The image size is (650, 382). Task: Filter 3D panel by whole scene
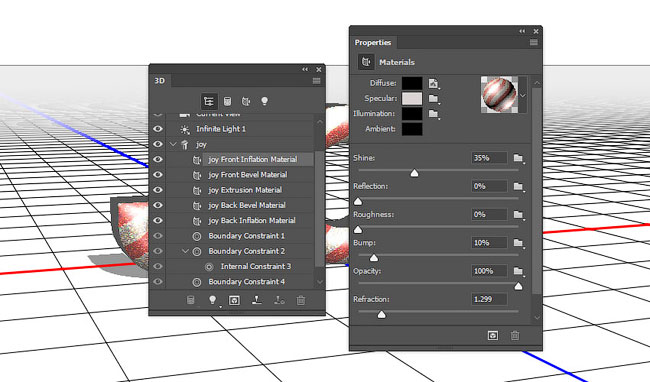pos(209,101)
